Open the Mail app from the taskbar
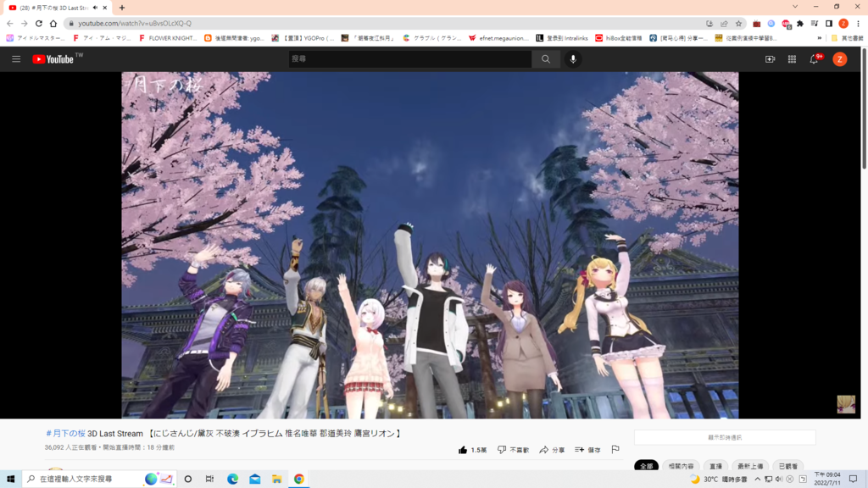 click(x=254, y=479)
